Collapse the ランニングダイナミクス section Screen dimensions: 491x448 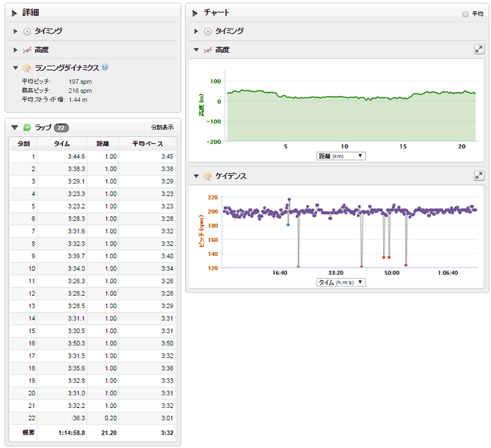(x=15, y=68)
